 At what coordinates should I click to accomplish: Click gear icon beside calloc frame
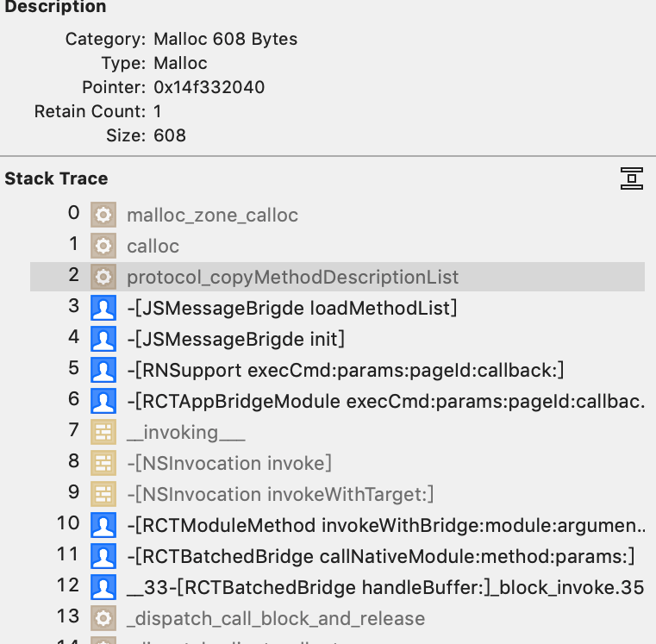[103, 246]
